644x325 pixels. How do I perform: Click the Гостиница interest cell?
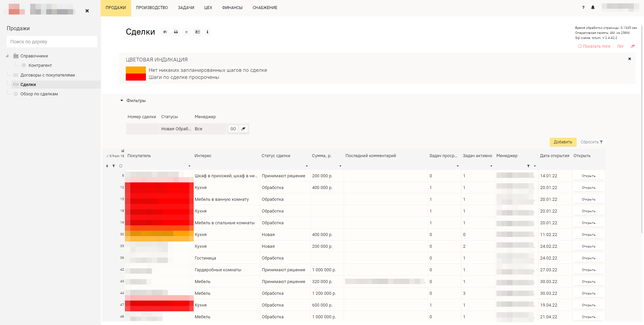(x=226, y=258)
